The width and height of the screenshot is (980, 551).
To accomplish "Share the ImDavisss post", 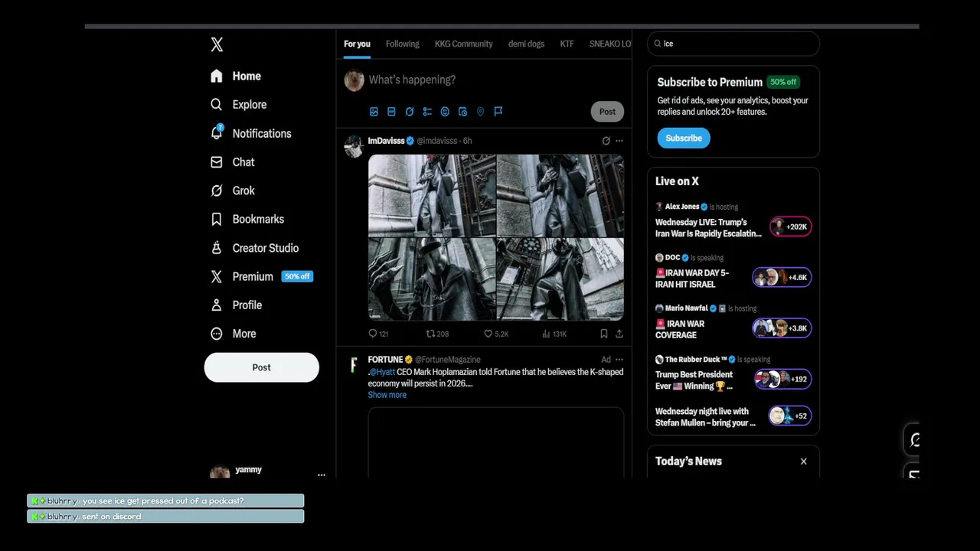I will pos(619,334).
